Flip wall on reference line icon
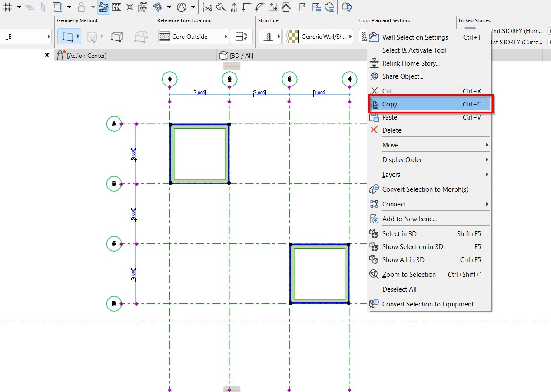 (x=241, y=37)
